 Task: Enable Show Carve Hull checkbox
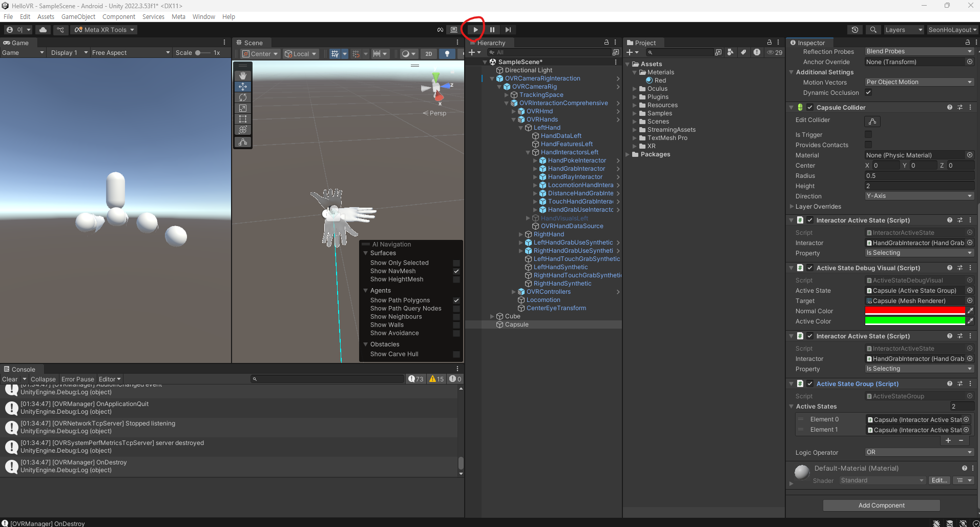456,354
